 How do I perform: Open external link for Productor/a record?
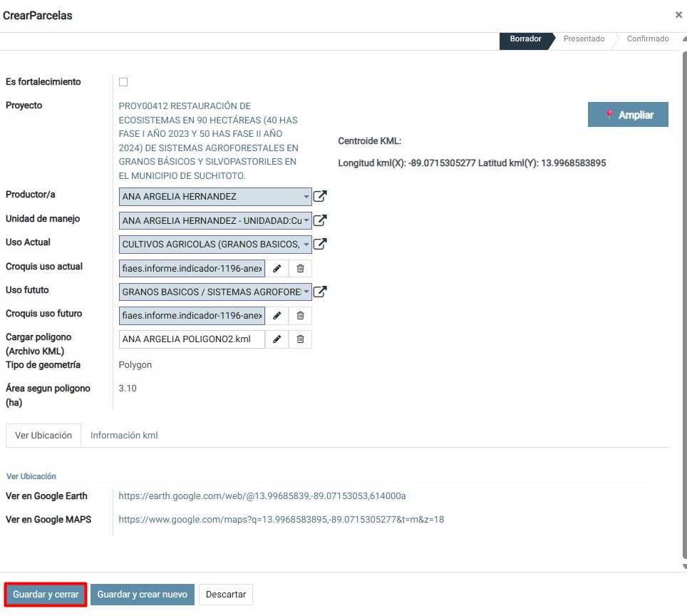[321, 197]
